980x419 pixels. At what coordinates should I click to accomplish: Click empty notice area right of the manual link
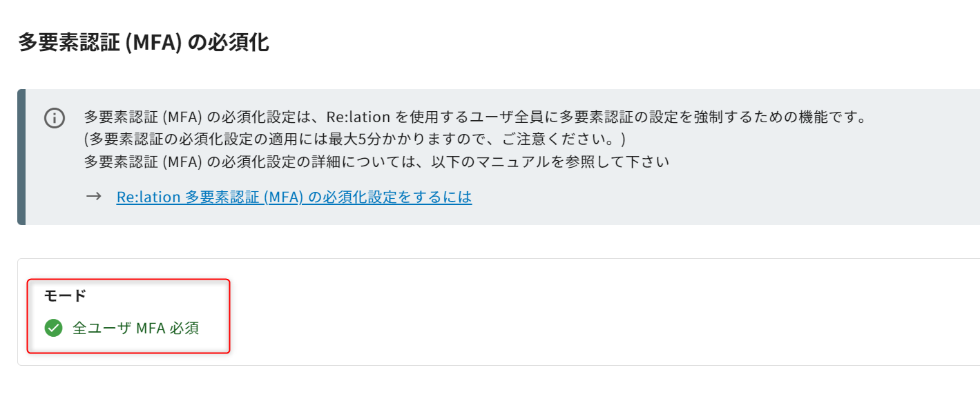click(x=691, y=197)
